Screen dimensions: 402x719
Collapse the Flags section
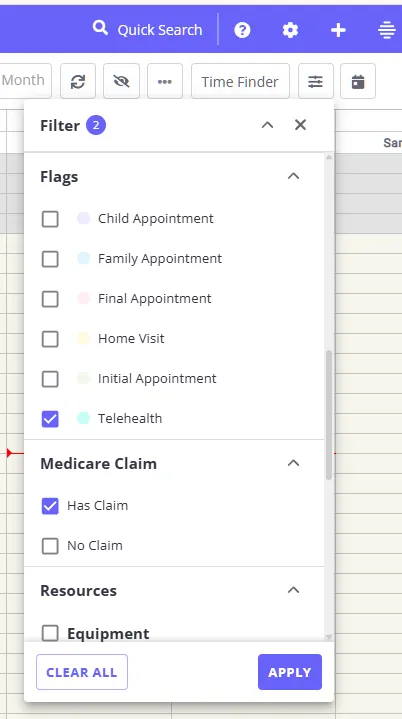click(x=293, y=176)
